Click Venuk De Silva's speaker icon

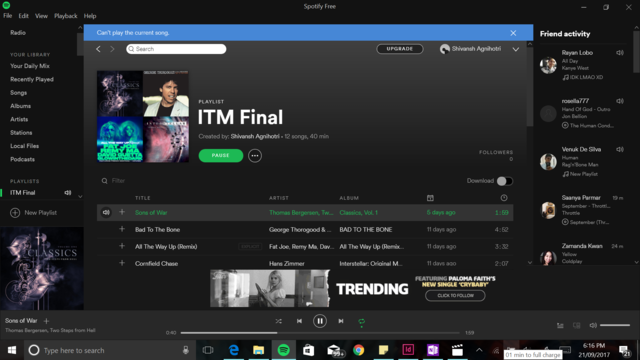620,149
